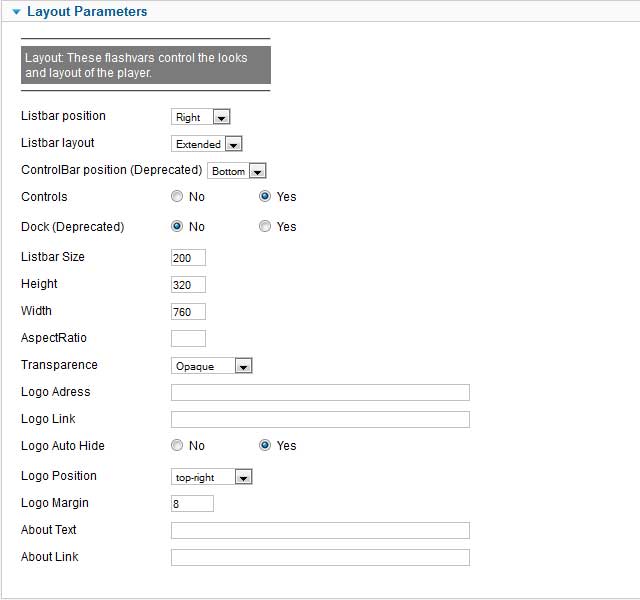This screenshot has width=640, height=600.
Task: Open the Transparence Opaque dropdown
Action: (x=211, y=366)
